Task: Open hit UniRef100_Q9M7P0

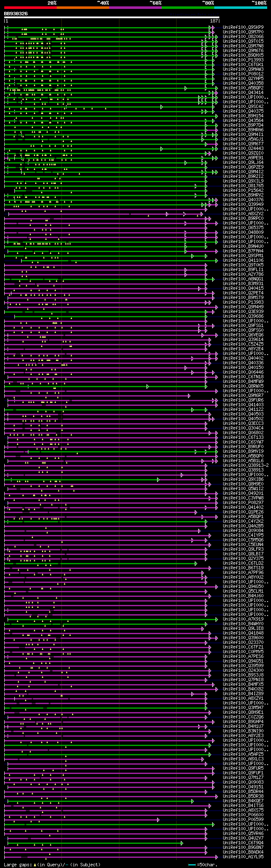Action: (x=243, y=32)
